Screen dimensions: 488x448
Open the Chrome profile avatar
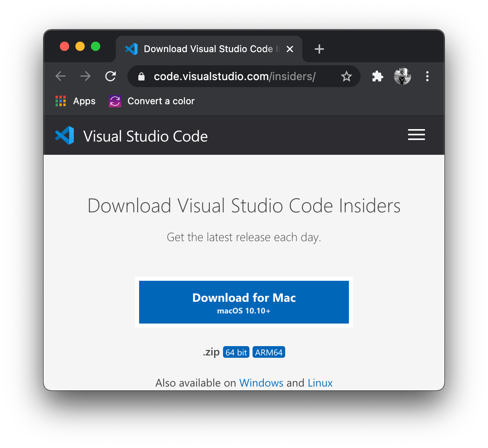(x=403, y=76)
